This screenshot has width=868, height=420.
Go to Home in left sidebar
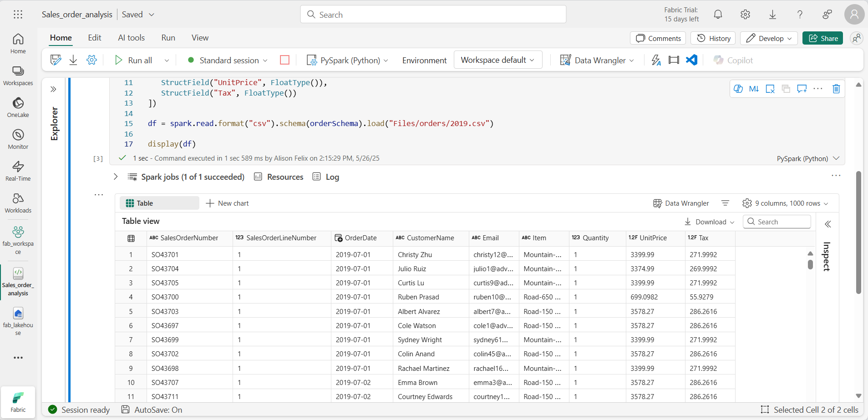18,44
